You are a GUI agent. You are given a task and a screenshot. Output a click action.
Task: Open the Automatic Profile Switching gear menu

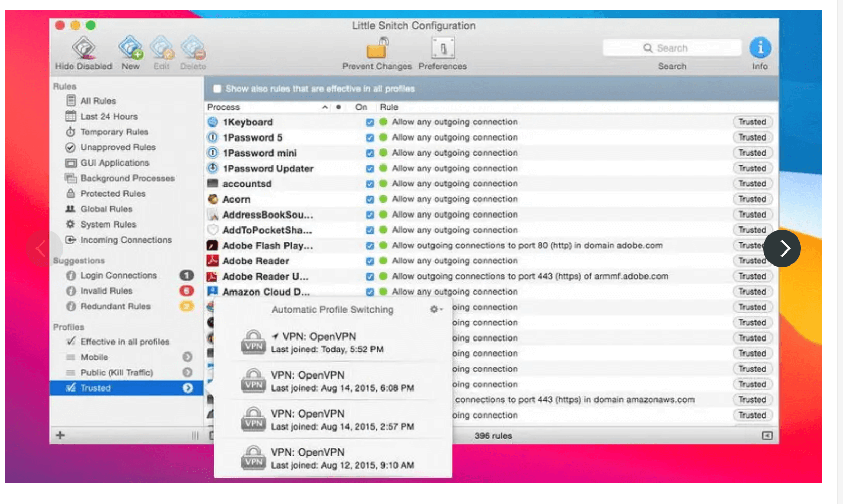click(x=436, y=309)
